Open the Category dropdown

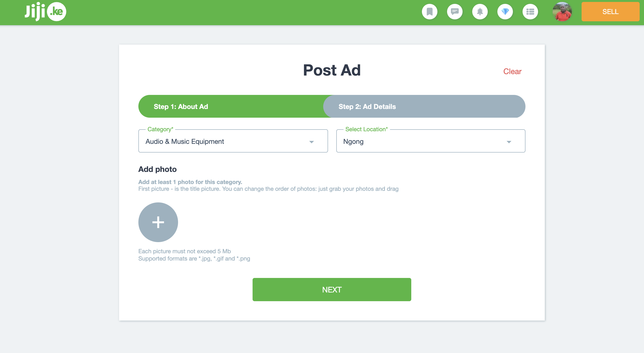tap(233, 141)
